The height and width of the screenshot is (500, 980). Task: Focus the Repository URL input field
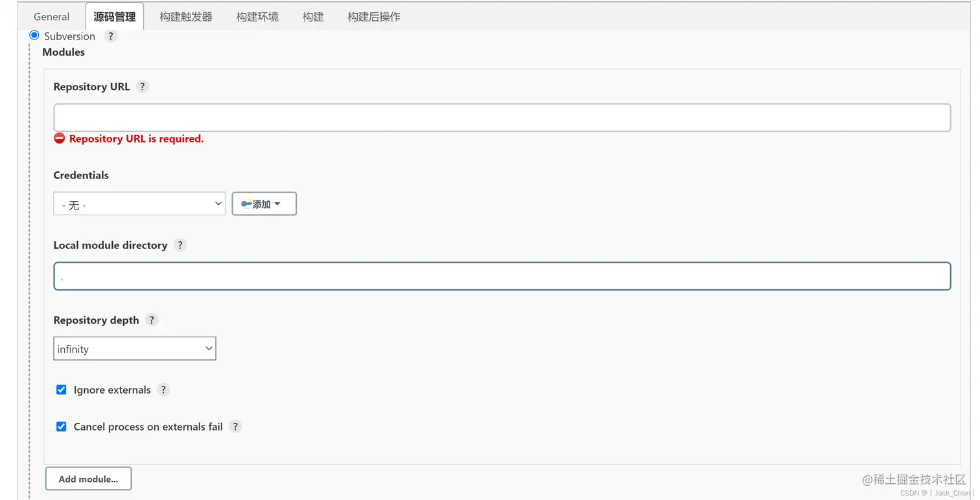(502, 118)
